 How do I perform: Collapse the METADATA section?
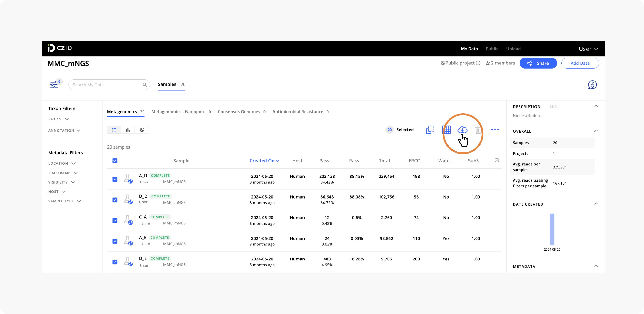[x=596, y=266]
